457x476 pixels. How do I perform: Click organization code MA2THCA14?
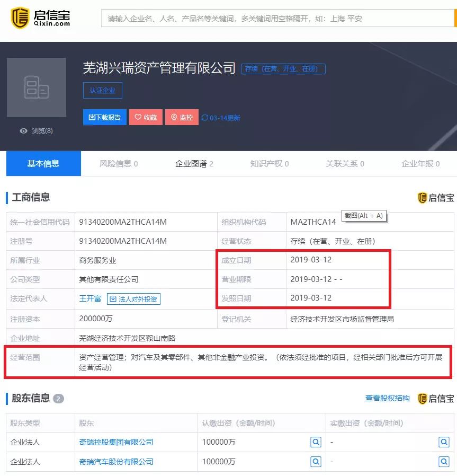313,222
